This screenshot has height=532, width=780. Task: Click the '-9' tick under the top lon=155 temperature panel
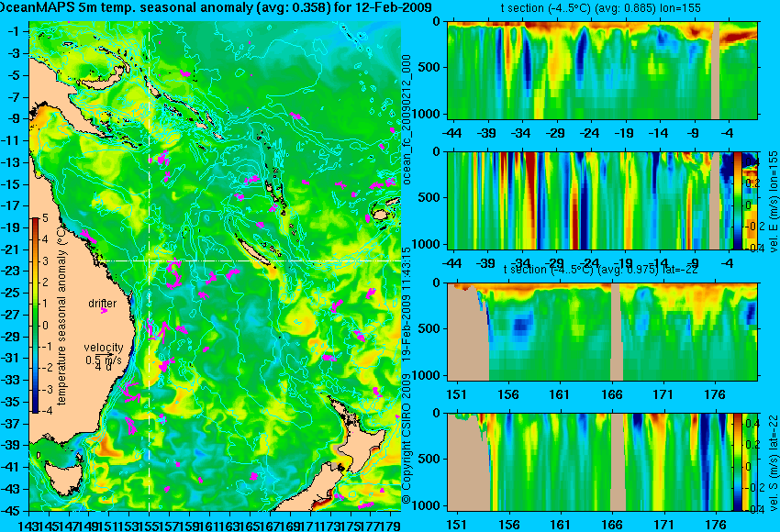pos(694,133)
